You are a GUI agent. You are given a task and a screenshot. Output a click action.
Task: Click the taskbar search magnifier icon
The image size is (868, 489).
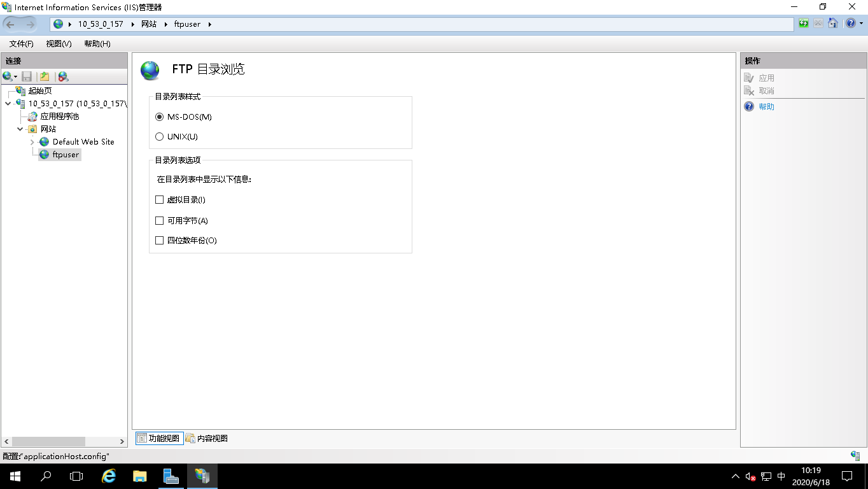[46, 476]
